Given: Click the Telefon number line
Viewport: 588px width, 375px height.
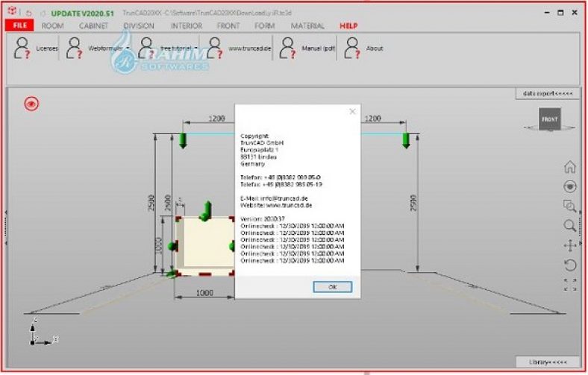Looking at the screenshot, I should tap(281, 177).
